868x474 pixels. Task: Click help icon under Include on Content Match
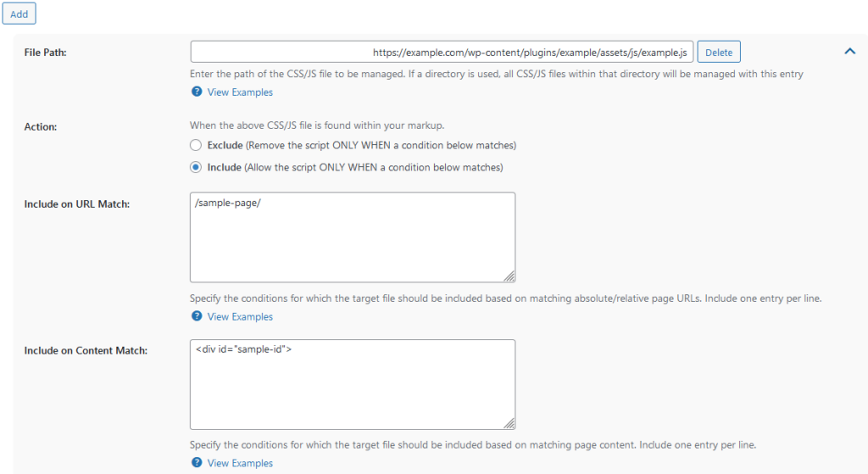[197, 463]
